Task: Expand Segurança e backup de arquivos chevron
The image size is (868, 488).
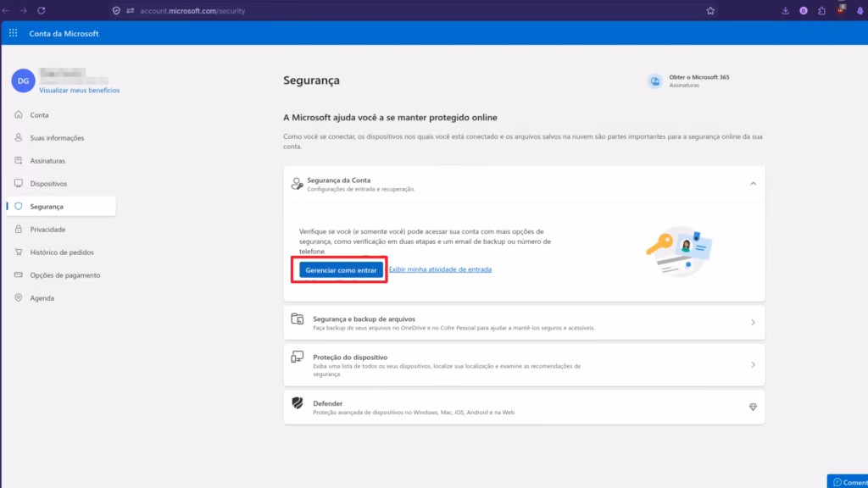Action: [753, 323]
